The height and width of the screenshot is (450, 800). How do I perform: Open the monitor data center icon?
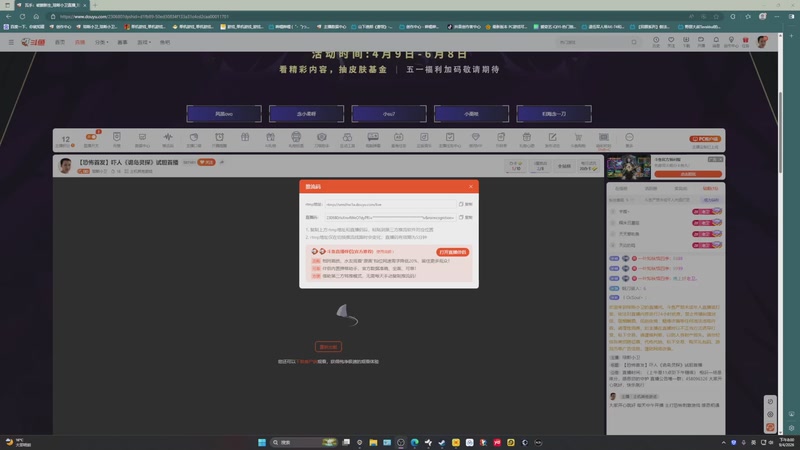[x=142, y=137]
